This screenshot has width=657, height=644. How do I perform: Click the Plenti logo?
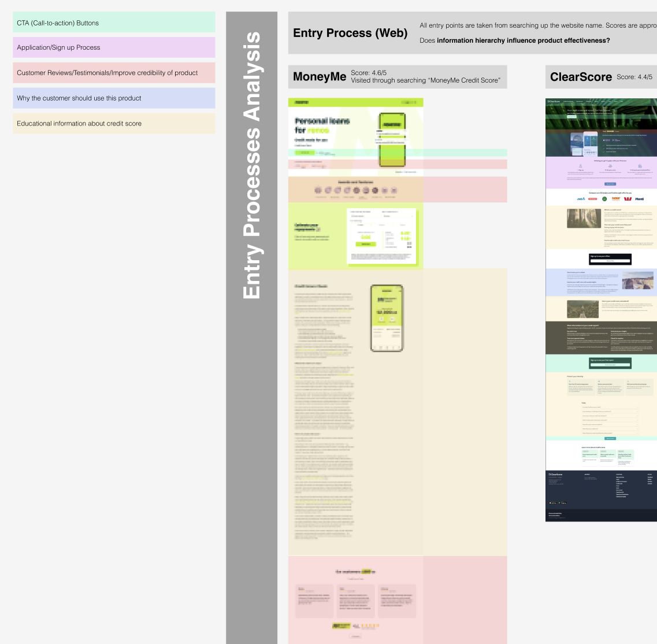click(x=640, y=199)
